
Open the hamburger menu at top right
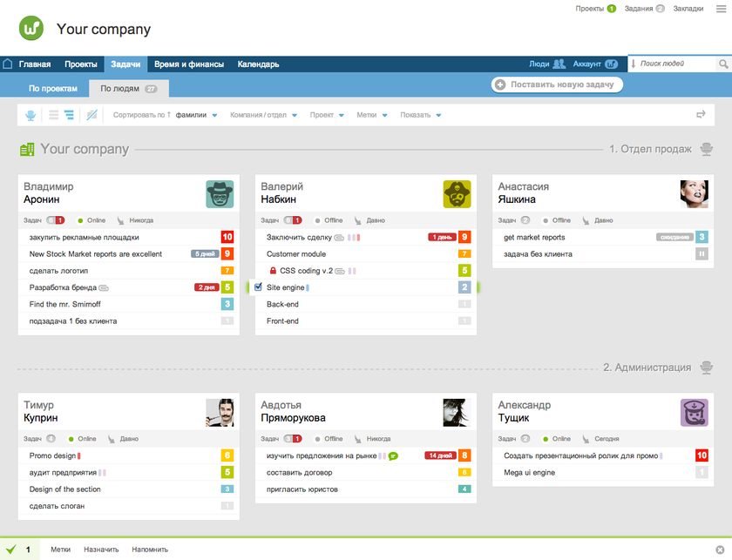(719, 8)
